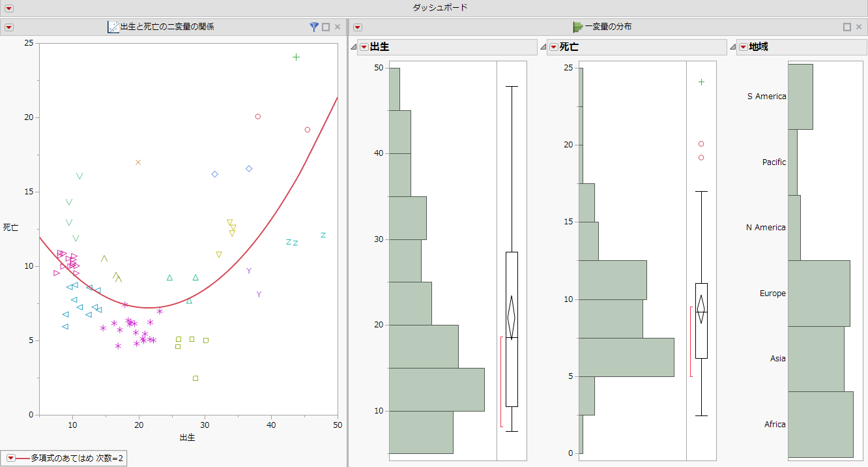Click the 一変量の分布 panel title
Screen dimensions: 868x467
(x=608, y=27)
